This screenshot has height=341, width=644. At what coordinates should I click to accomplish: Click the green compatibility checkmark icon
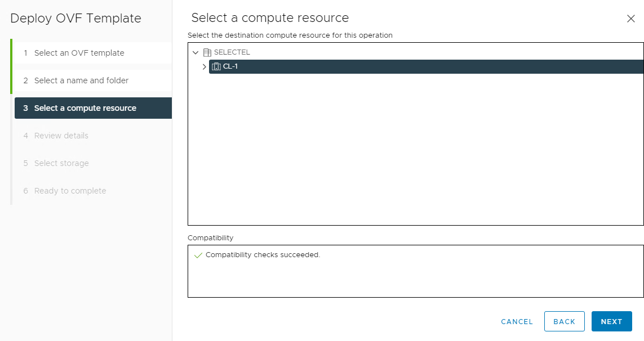click(x=198, y=255)
